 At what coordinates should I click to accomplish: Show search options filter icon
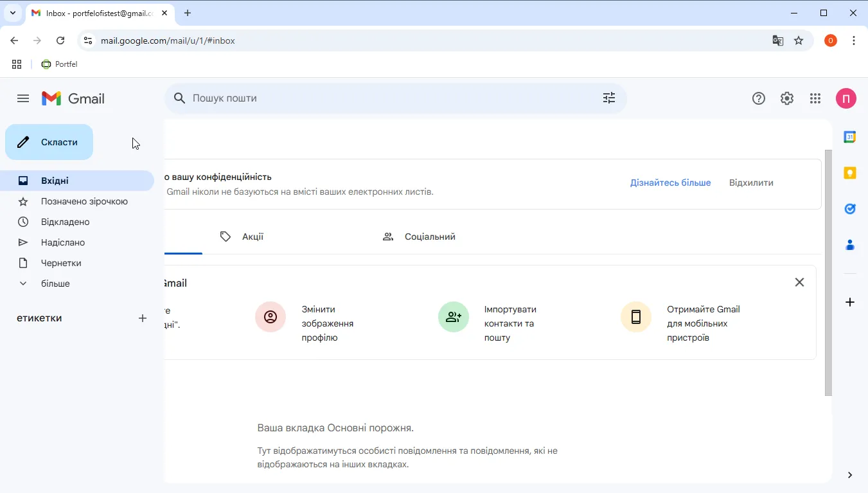[609, 98]
